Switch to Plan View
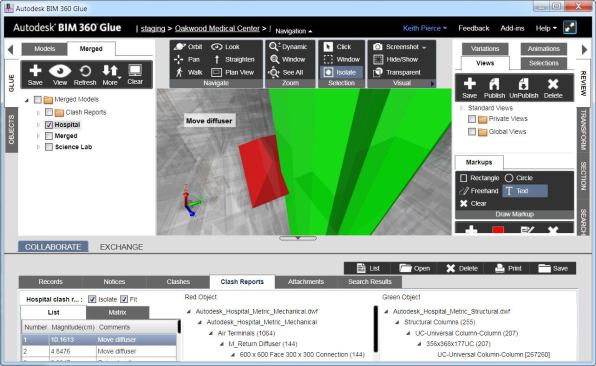Viewport: 596px width, 366px height. click(x=232, y=72)
